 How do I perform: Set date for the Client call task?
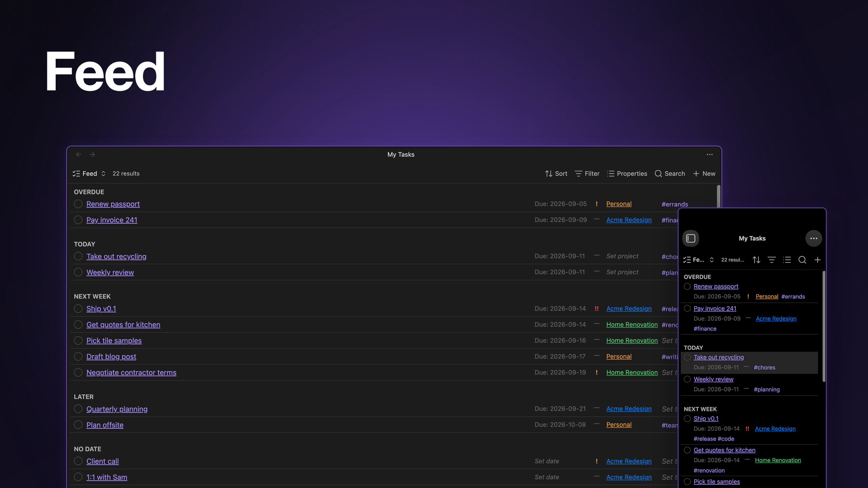click(547, 461)
